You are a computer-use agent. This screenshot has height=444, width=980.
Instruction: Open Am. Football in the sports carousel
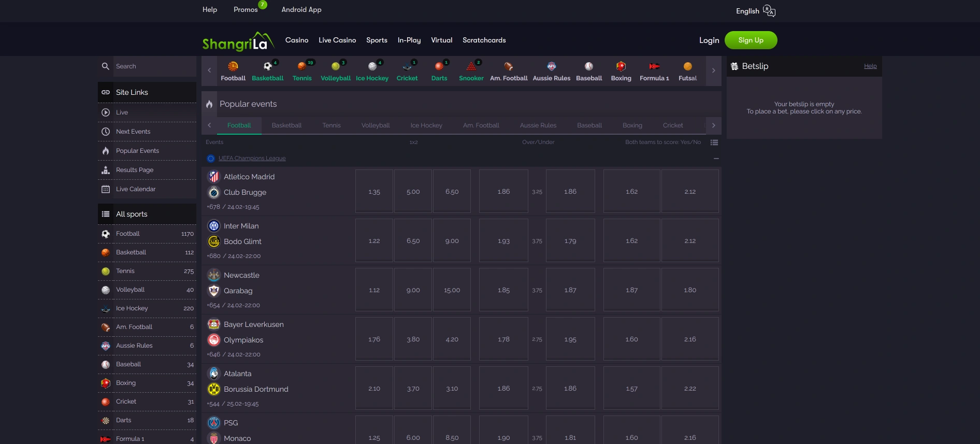tap(509, 71)
